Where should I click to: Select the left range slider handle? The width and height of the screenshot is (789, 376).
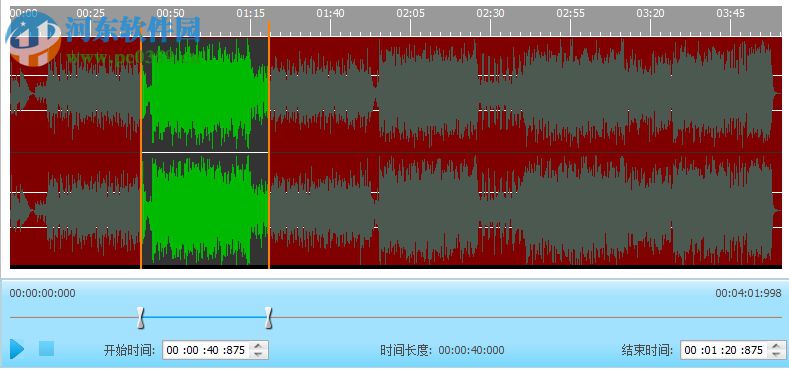click(x=141, y=318)
